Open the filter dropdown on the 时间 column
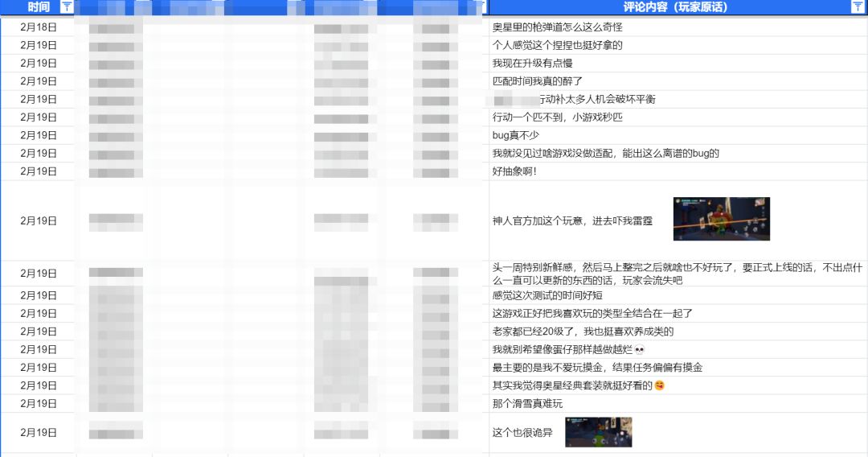The width and height of the screenshot is (868, 457). [x=67, y=6]
